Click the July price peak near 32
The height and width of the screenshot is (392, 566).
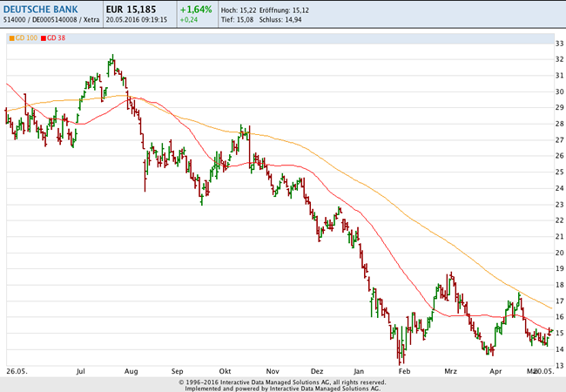point(112,57)
